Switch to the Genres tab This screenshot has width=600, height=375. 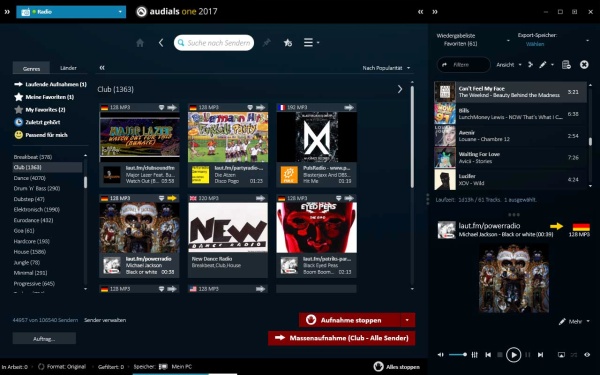click(31, 68)
